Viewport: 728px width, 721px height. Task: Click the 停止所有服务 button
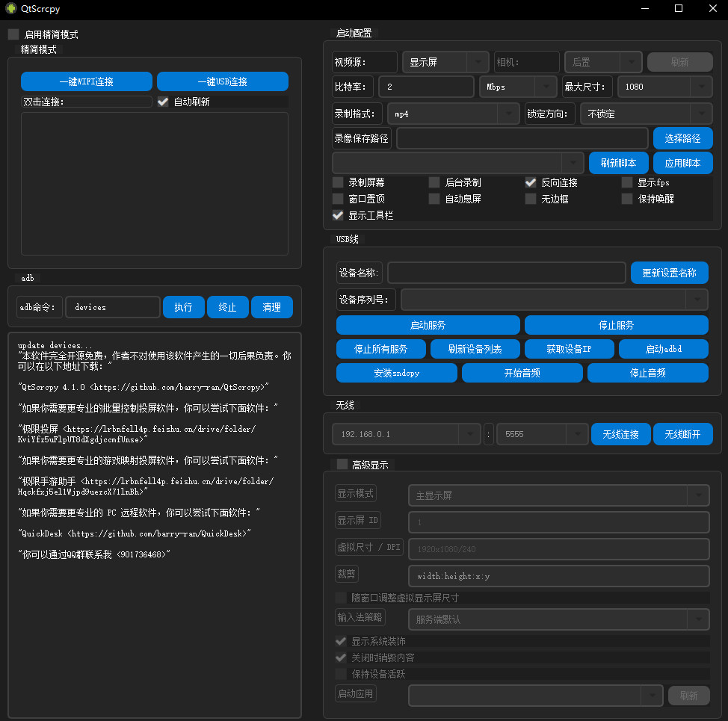click(380, 349)
